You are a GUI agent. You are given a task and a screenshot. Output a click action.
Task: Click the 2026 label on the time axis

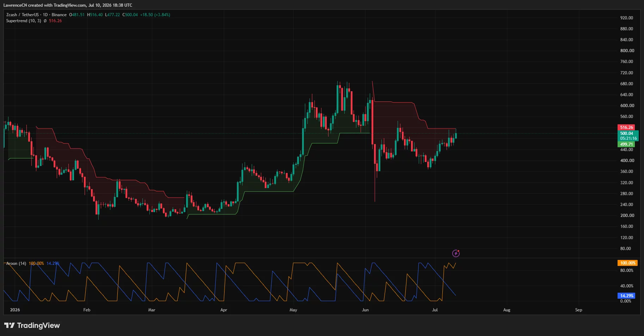15,310
